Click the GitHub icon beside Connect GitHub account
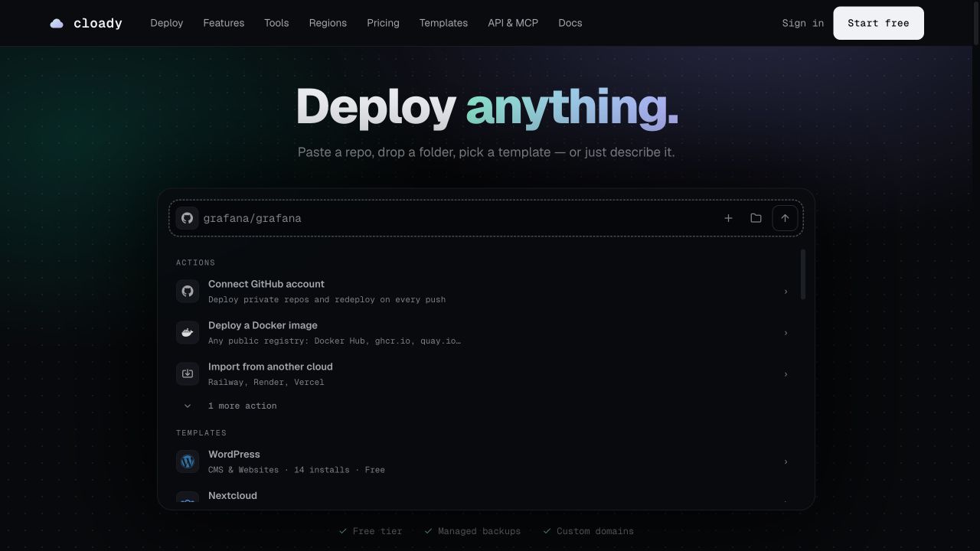This screenshot has height=551, width=980. tap(188, 291)
